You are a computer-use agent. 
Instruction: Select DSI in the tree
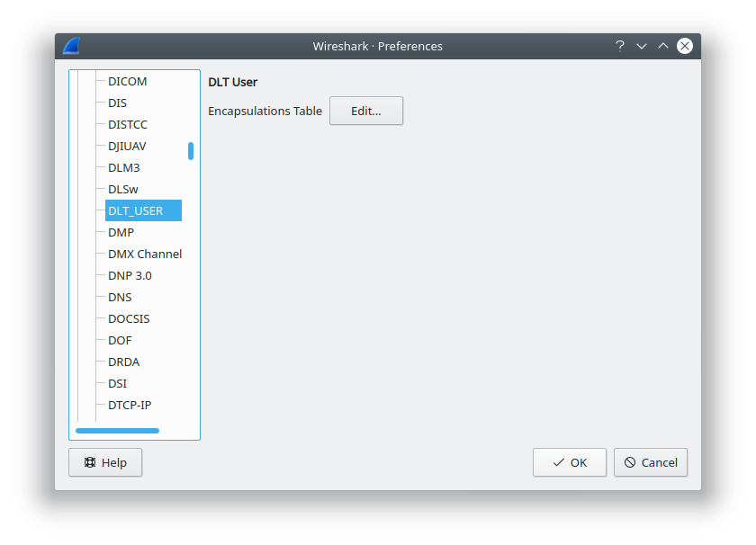pos(117,384)
